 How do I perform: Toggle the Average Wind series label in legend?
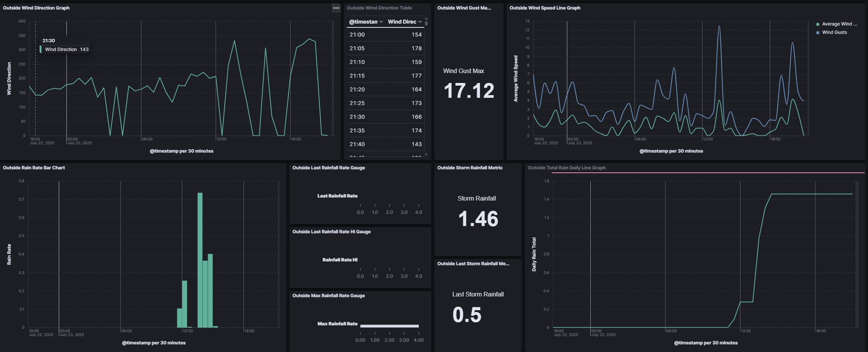(839, 24)
